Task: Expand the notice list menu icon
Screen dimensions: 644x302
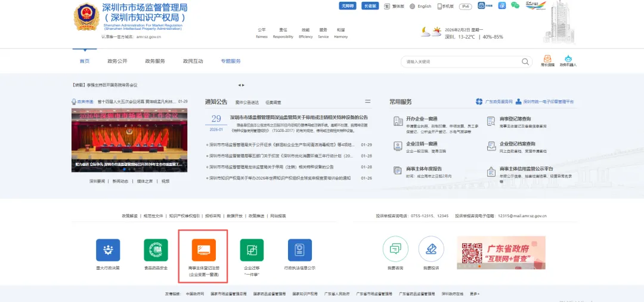Action: [x=367, y=101]
